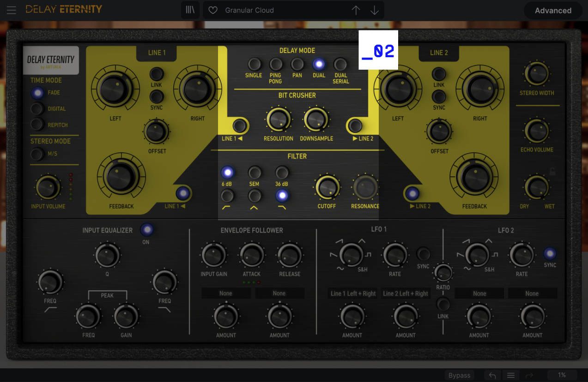Open LFO 1 Line 1 Left + Right destination

coord(353,293)
